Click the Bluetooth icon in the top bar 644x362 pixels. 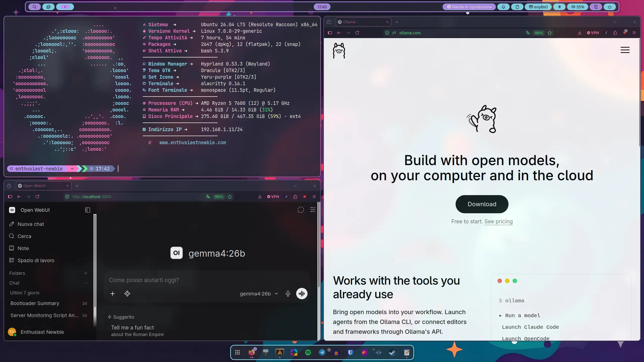(x=559, y=7)
